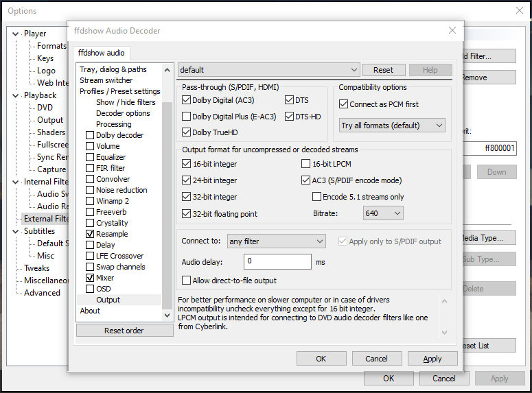Toggle the Delay filter checkbox
532x393 pixels.
pyautogui.click(x=90, y=245)
